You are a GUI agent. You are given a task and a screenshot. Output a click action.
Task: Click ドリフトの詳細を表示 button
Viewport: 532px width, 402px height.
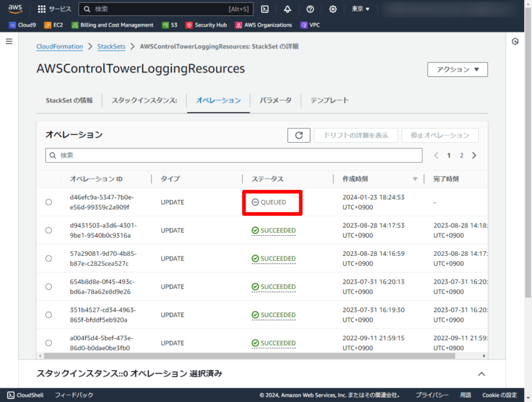[356, 136]
